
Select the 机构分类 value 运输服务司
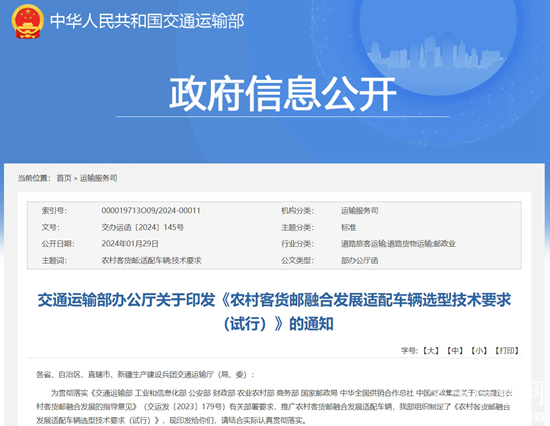(x=360, y=211)
